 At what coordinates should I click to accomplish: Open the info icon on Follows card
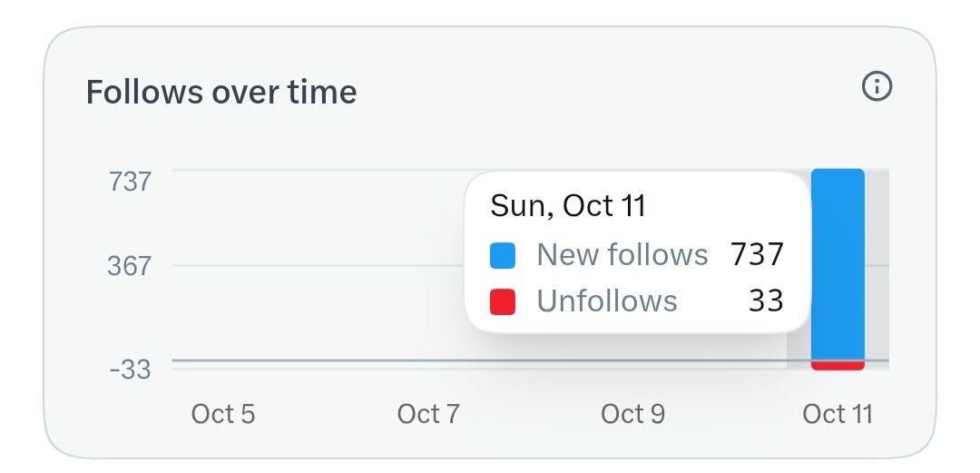coord(877,86)
